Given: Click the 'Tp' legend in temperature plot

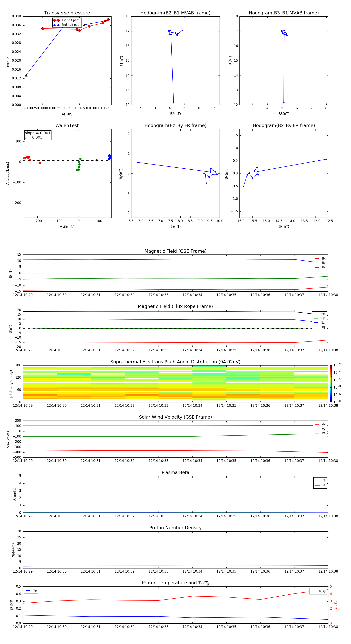Looking at the screenshot, I should (31, 591).
